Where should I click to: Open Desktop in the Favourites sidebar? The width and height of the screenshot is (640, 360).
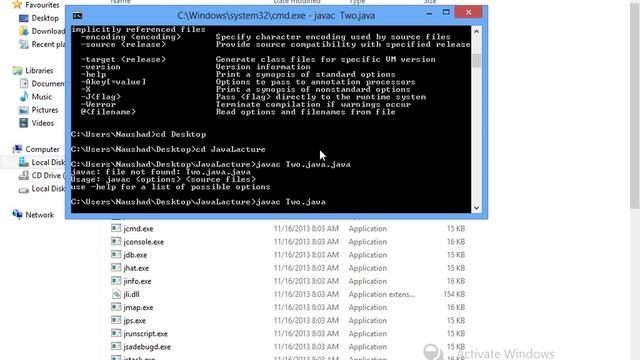[x=45, y=18]
